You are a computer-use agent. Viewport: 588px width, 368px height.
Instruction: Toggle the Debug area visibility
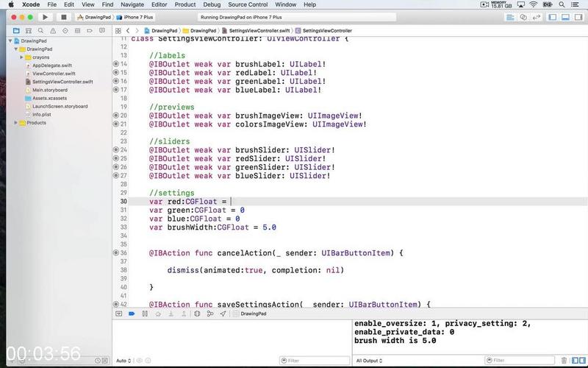click(565, 17)
